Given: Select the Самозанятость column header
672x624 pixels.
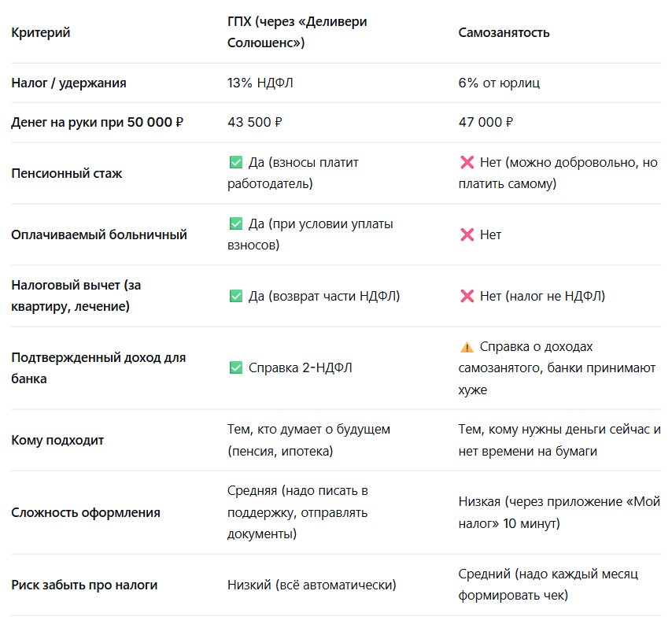Looking at the screenshot, I should [504, 32].
